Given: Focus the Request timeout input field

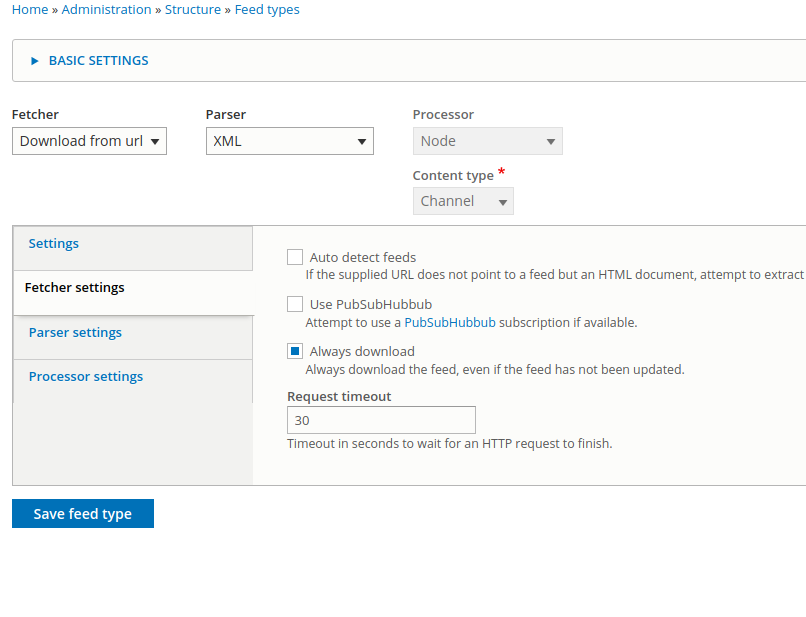Looking at the screenshot, I should pos(381,421).
